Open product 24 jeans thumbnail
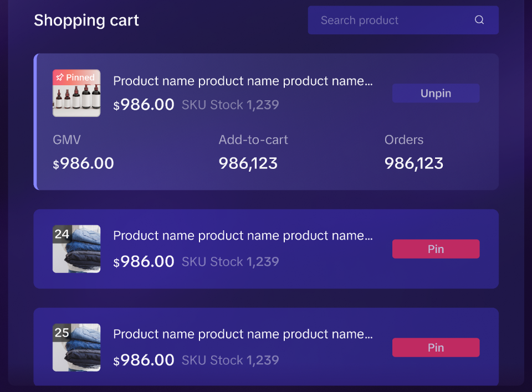 point(76,249)
